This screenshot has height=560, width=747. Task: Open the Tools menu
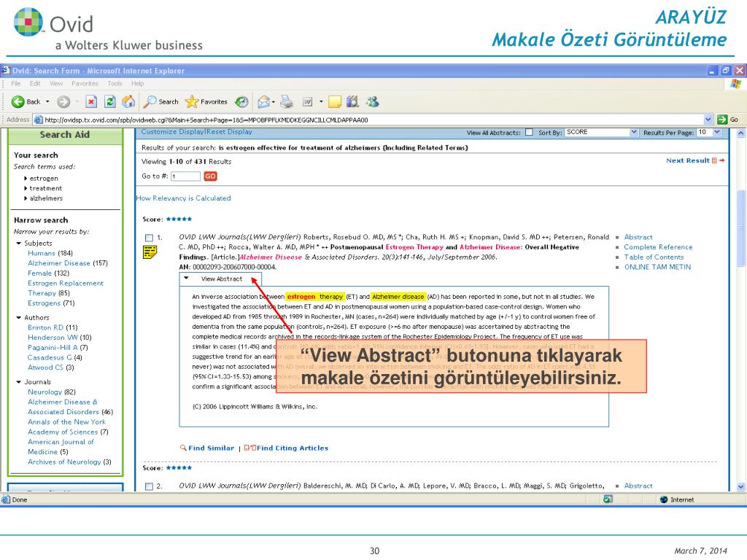[115, 83]
